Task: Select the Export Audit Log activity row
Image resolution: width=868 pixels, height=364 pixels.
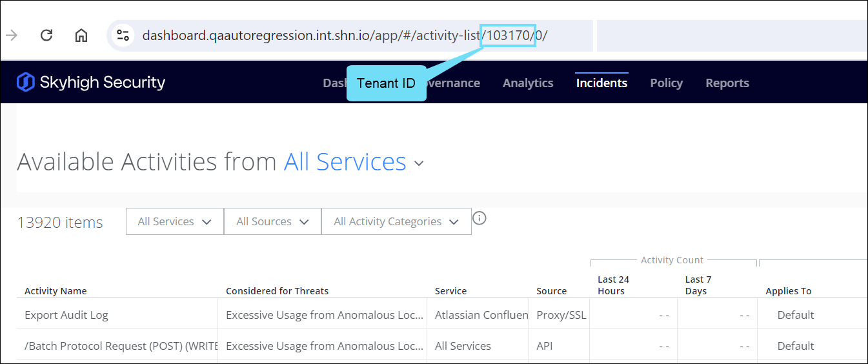Action: pos(66,315)
